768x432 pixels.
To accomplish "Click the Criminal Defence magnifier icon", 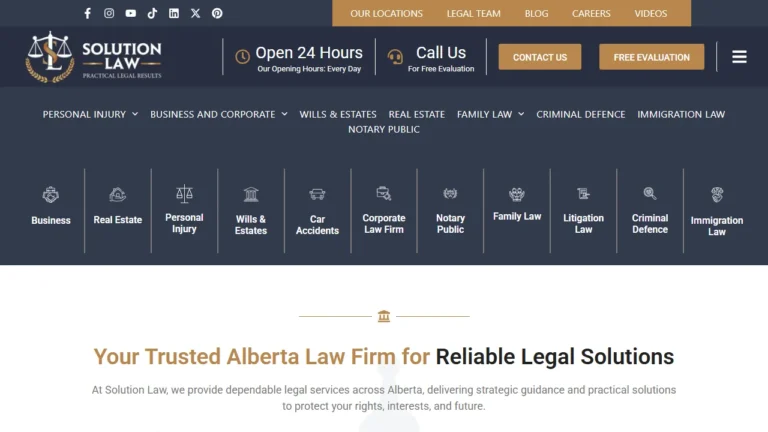I will click(650, 193).
